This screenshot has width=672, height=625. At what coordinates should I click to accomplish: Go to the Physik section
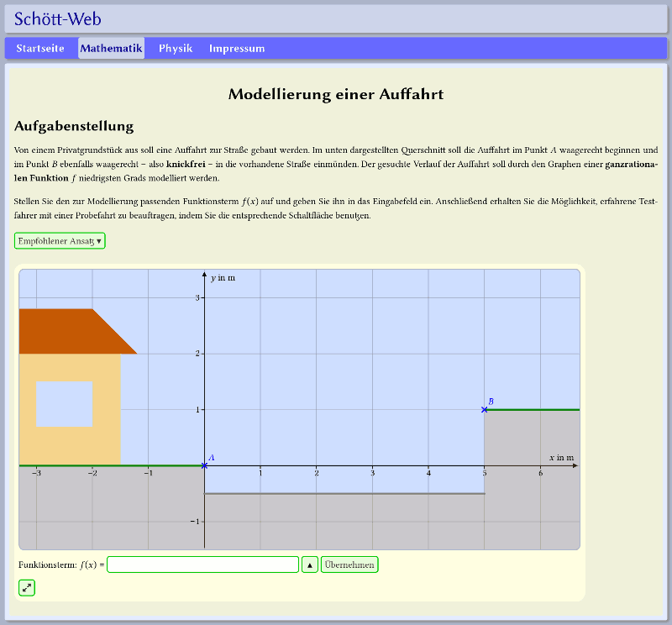pyautogui.click(x=176, y=48)
